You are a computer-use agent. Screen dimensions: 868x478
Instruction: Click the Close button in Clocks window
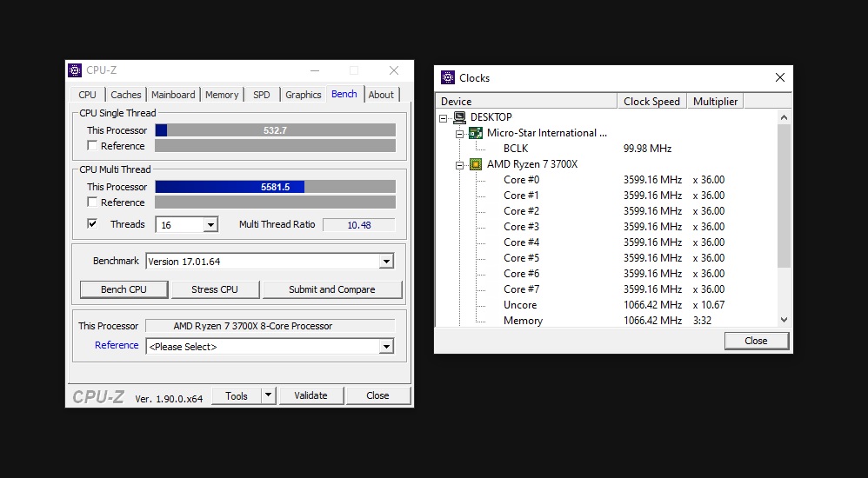(x=756, y=341)
